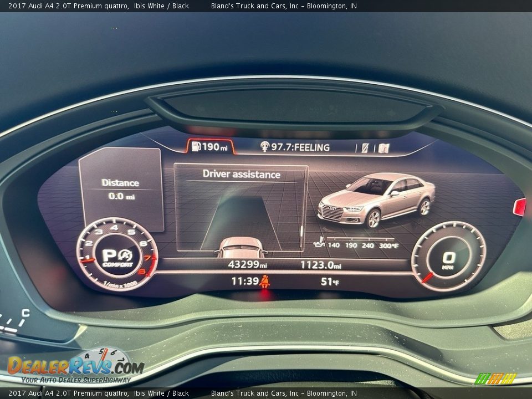Click the red 7 on the tachometer
This screenshot has width=532, height=399.
tap(147, 258)
